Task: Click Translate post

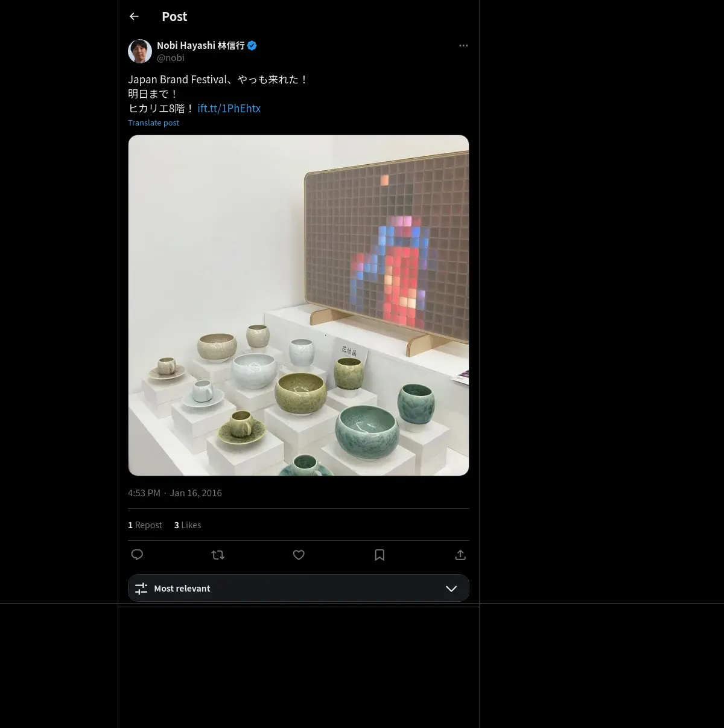Action: [153, 123]
